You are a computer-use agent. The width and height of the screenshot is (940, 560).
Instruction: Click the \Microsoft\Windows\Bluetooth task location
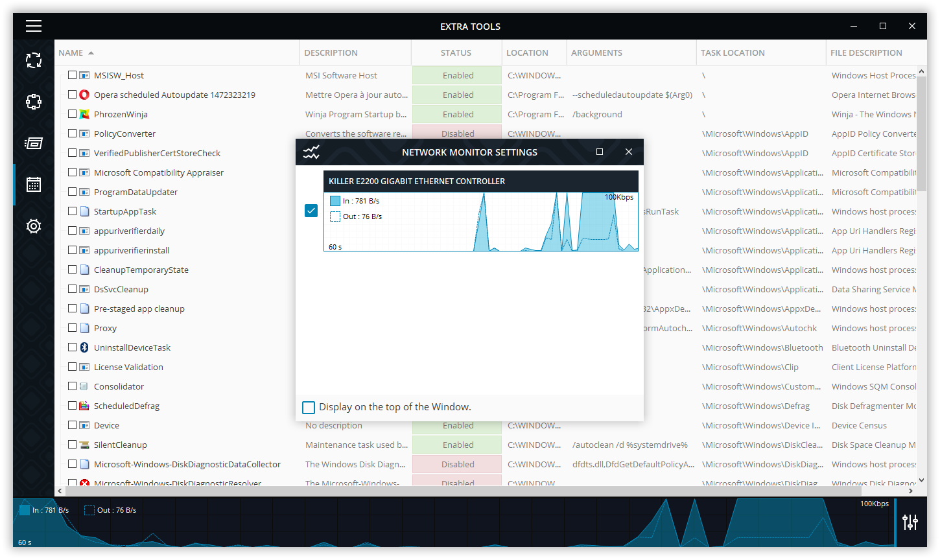(x=762, y=347)
